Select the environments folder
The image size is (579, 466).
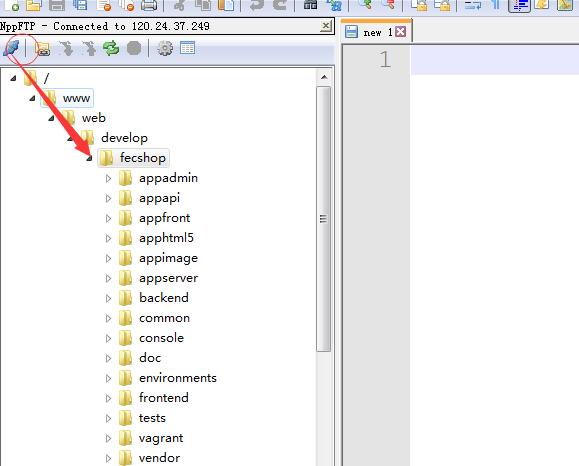point(178,378)
